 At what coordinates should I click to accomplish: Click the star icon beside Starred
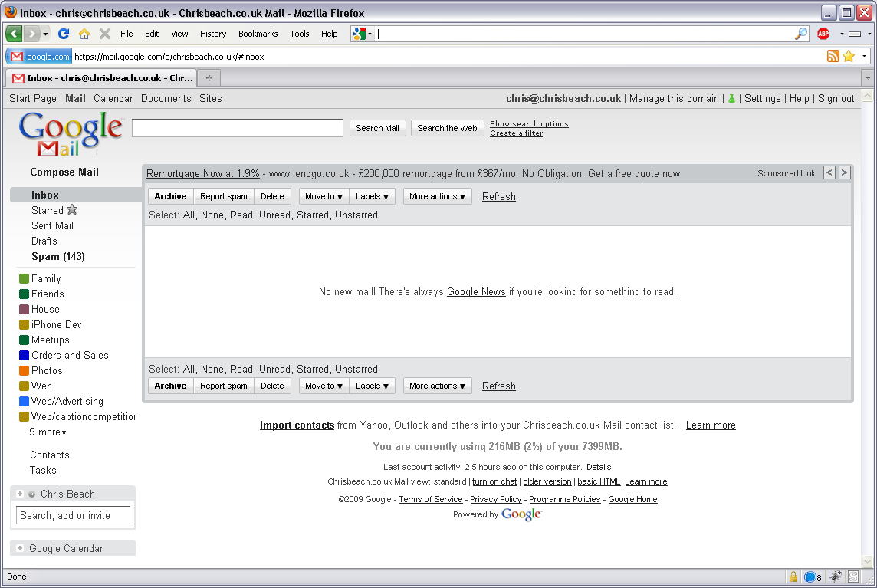[x=72, y=210]
